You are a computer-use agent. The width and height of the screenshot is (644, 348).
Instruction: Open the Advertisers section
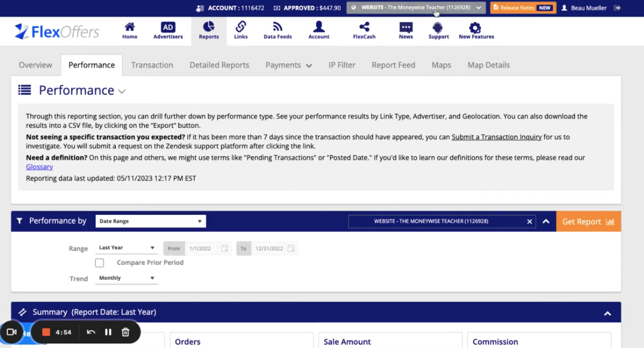pos(168,31)
